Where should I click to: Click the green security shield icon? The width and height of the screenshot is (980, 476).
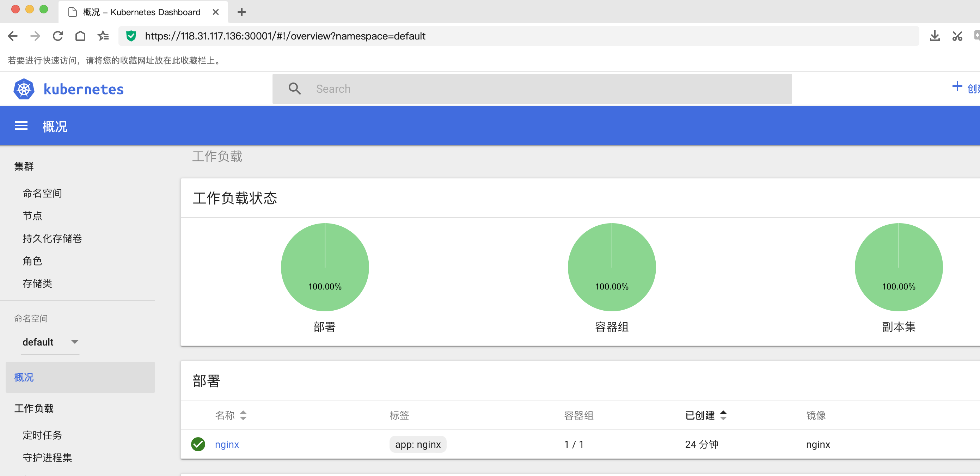click(x=131, y=36)
